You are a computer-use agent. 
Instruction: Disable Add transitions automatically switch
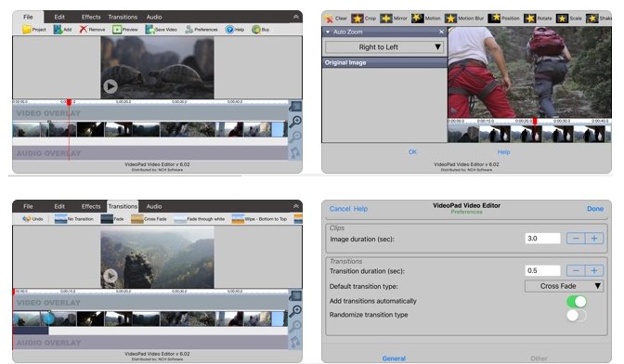pos(577,302)
